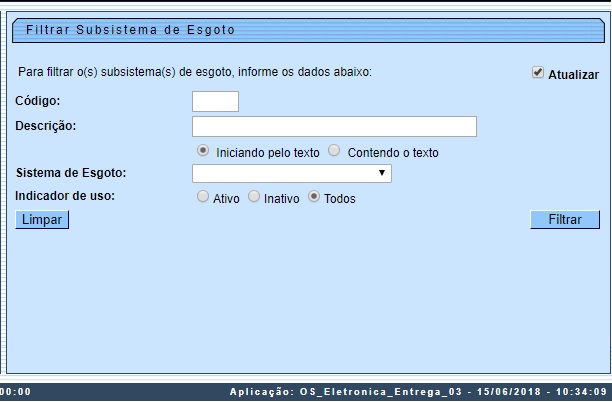This screenshot has height=402, width=612.
Task: Click the Filtrar button
Action: point(565,220)
